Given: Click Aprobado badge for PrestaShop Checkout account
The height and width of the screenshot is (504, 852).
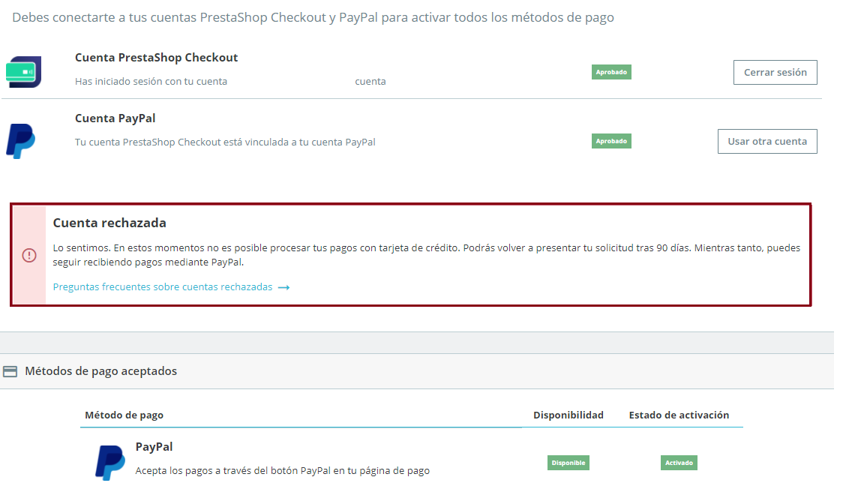Looking at the screenshot, I should click(611, 72).
